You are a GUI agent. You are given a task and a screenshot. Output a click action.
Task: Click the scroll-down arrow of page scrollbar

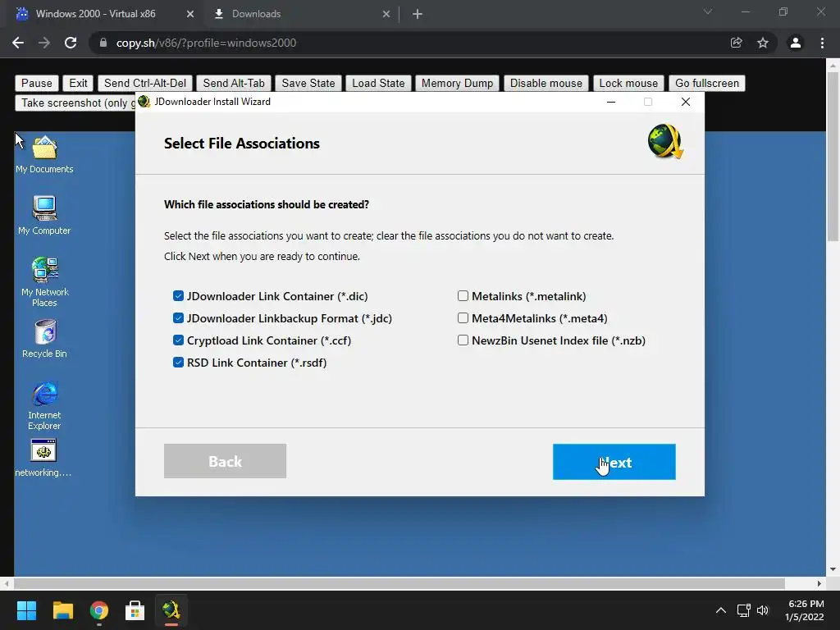(833, 569)
